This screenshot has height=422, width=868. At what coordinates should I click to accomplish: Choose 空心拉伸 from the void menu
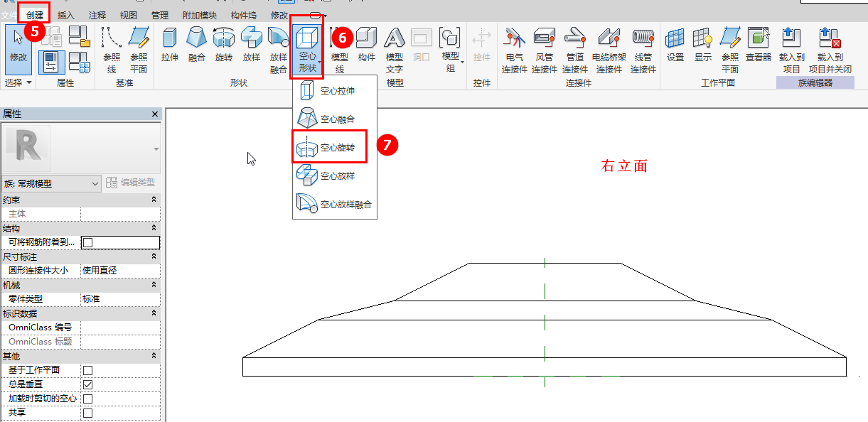(334, 91)
